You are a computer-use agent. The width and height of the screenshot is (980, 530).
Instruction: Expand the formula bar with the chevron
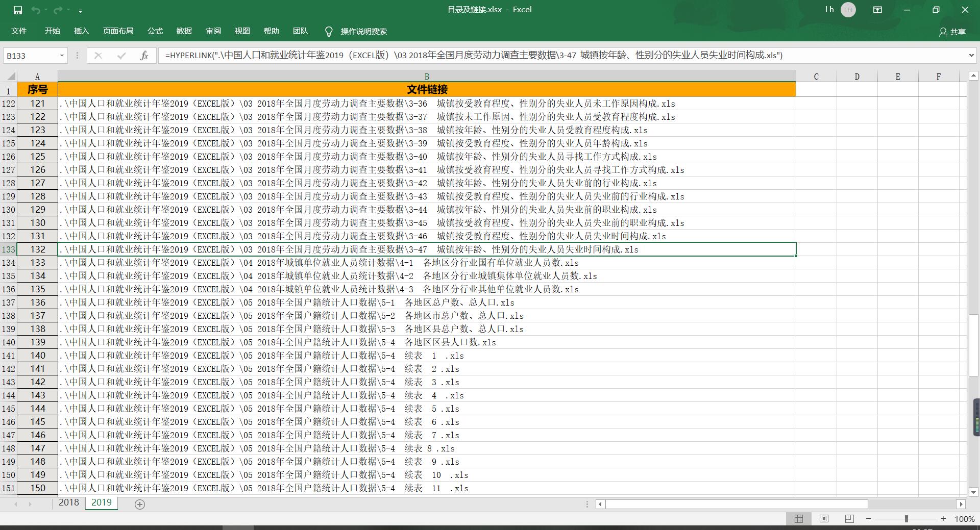(971, 56)
